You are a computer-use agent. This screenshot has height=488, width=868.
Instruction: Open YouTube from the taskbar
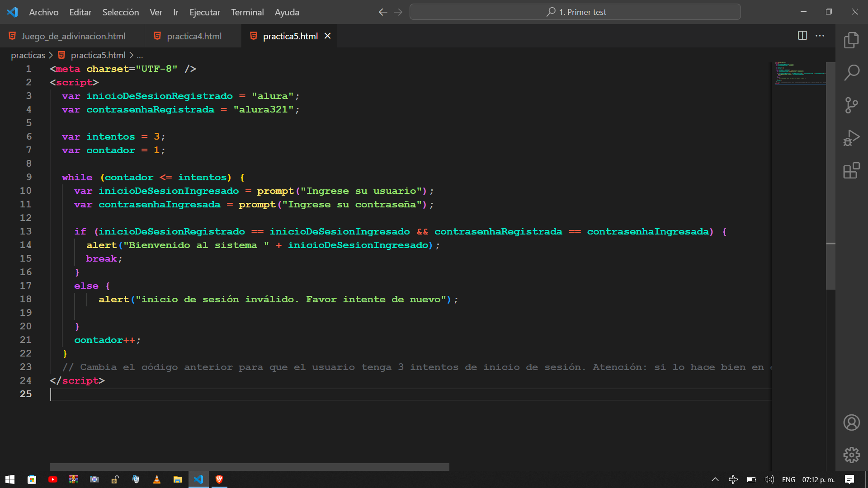53,479
